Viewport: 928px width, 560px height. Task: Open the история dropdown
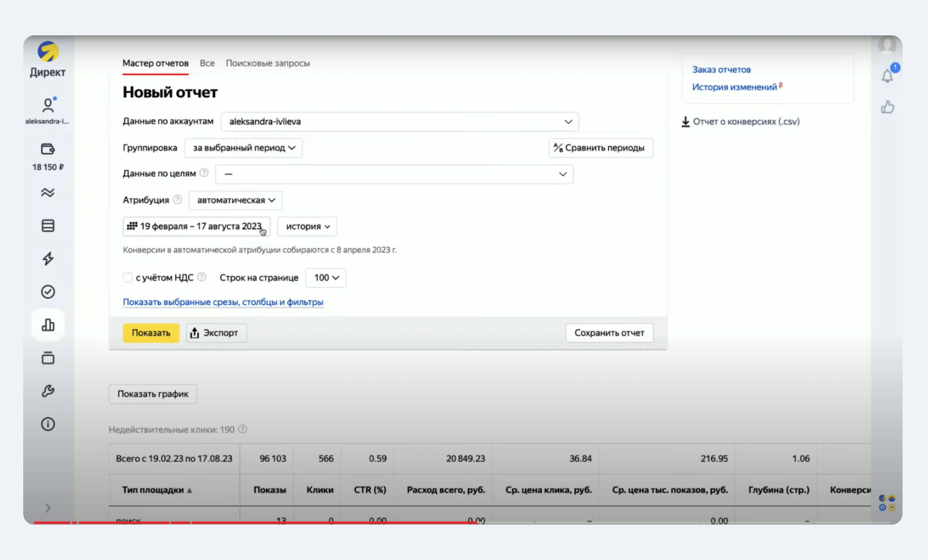point(307,226)
